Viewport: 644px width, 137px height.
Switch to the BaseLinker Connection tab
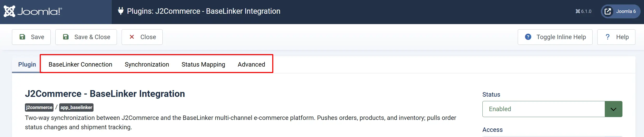pos(80,64)
